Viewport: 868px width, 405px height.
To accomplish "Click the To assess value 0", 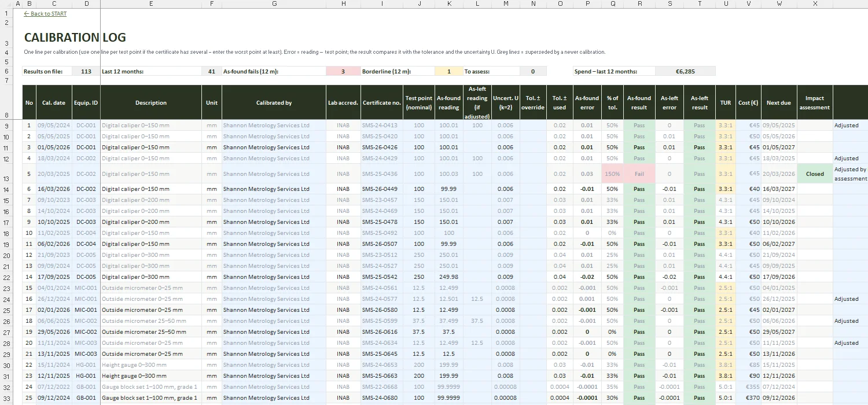I will click(x=533, y=71).
